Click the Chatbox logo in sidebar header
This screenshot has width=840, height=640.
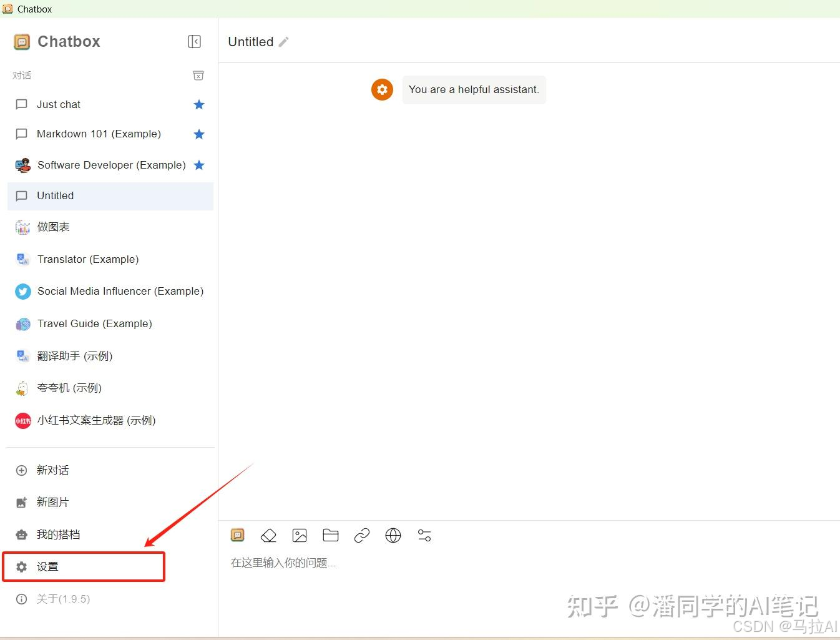[x=22, y=42]
